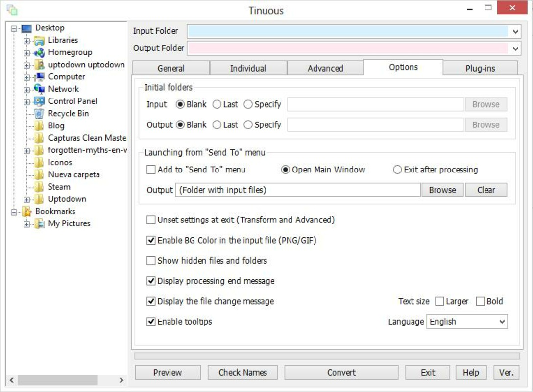Select the Desktop monitor icon in tree
The height and width of the screenshot is (392, 533).
[26, 28]
